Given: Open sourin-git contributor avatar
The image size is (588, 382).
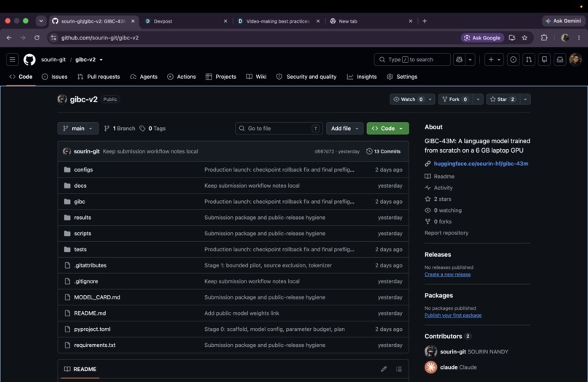Looking at the screenshot, I should coord(431,351).
